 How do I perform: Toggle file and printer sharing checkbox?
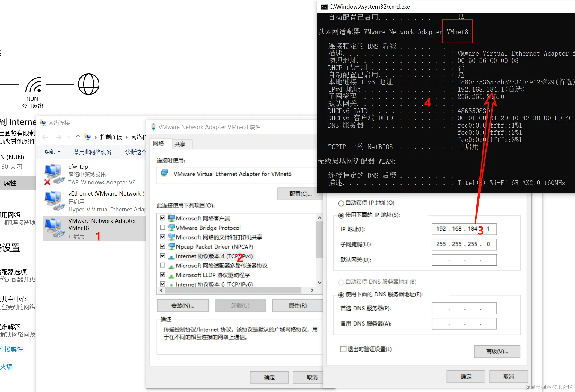point(163,237)
